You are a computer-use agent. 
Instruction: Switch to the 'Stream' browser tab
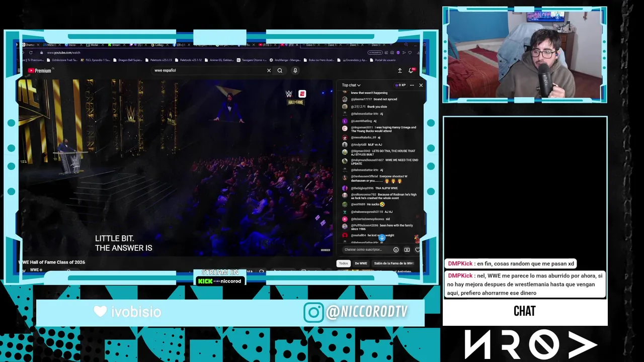point(116,45)
